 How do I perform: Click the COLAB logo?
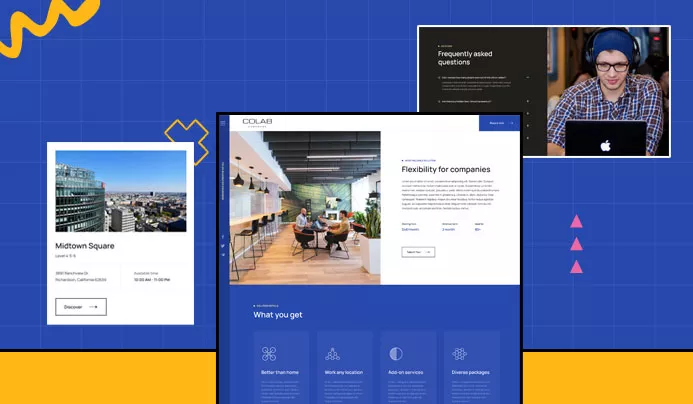(257, 122)
